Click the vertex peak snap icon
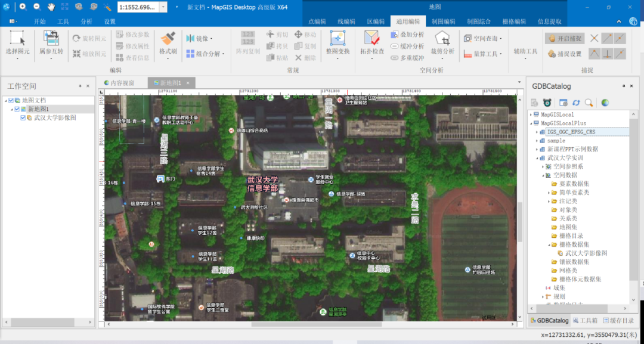The image size is (644, 344). tap(595, 54)
